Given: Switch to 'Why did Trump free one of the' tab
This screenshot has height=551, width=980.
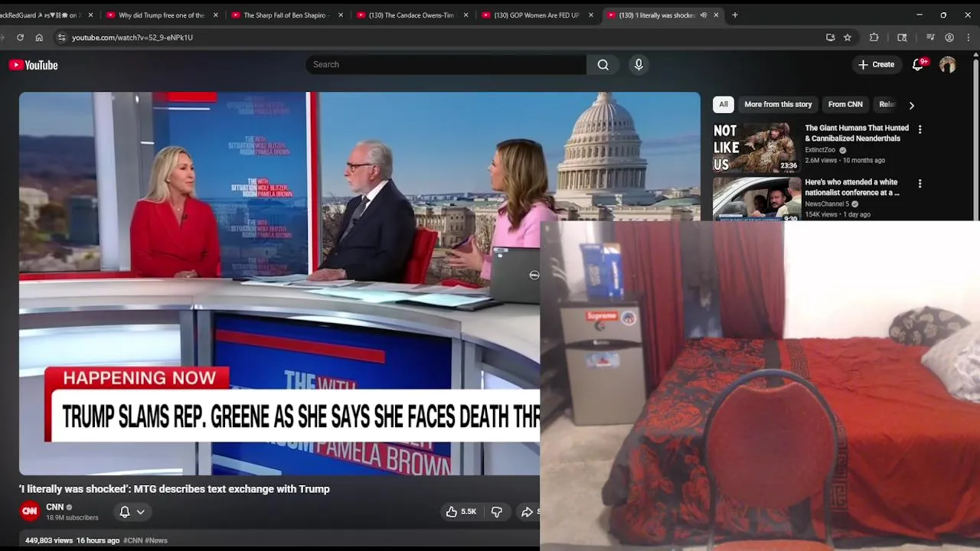Looking at the screenshot, I should pyautogui.click(x=161, y=15).
